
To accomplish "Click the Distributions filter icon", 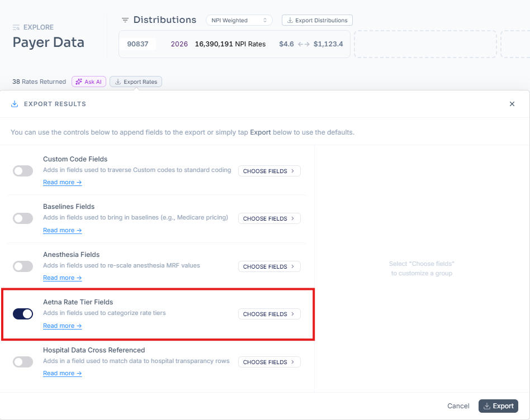I will click(125, 20).
